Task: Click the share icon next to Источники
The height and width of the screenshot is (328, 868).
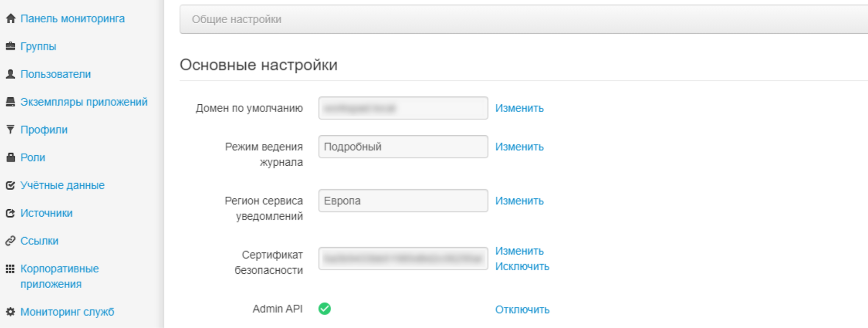Action: (x=11, y=213)
